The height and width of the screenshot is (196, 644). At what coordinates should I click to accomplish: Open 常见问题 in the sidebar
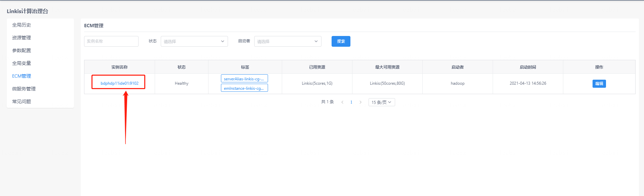coord(22,102)
